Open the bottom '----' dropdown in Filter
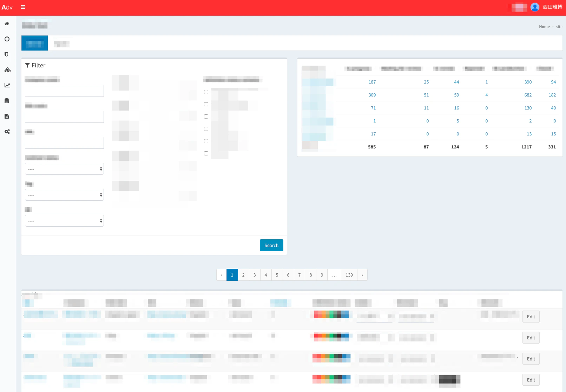The height and width of the screenshot is (392, 566). pyautogui.click(x=64, y=221)
